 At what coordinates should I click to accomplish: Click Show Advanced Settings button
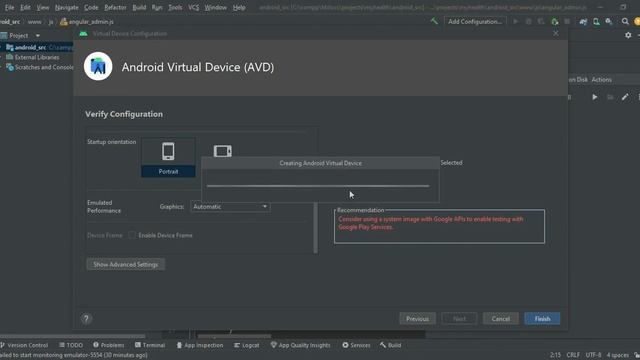pyautogui.click(x=126, y=264)
